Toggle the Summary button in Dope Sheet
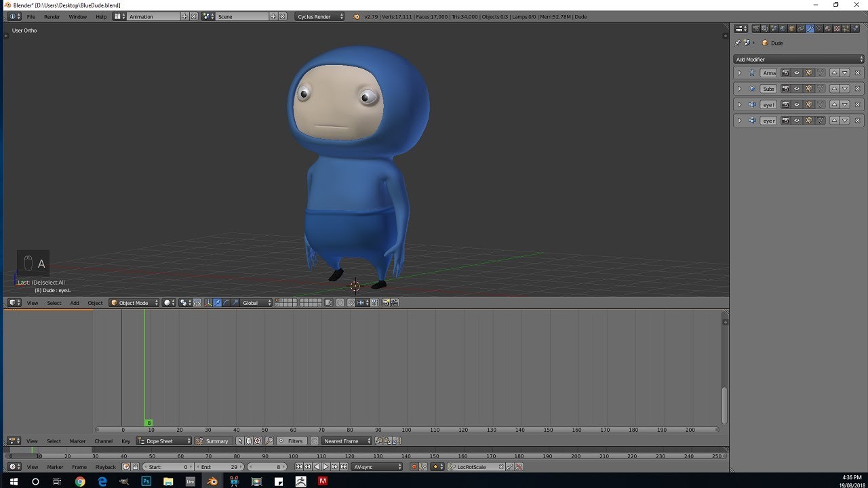This screenshot has width=868, height=488. pos(213,441)
